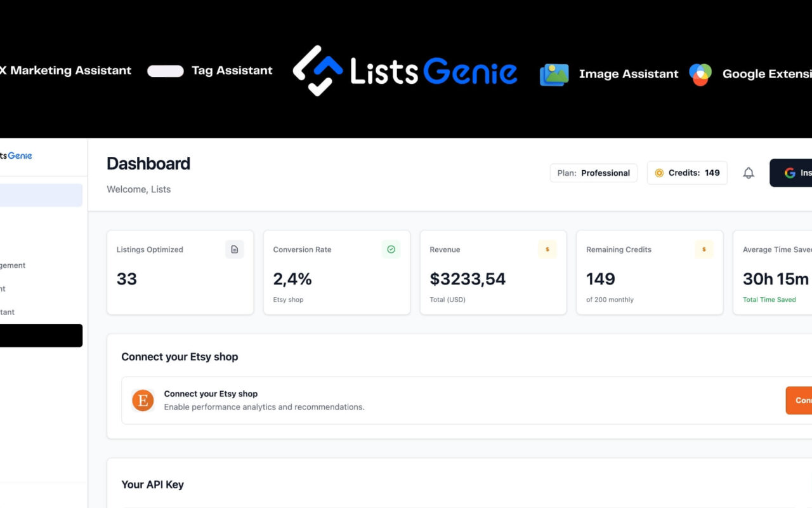Click the 2,4% conversion rate value

[x=292, y=279]
